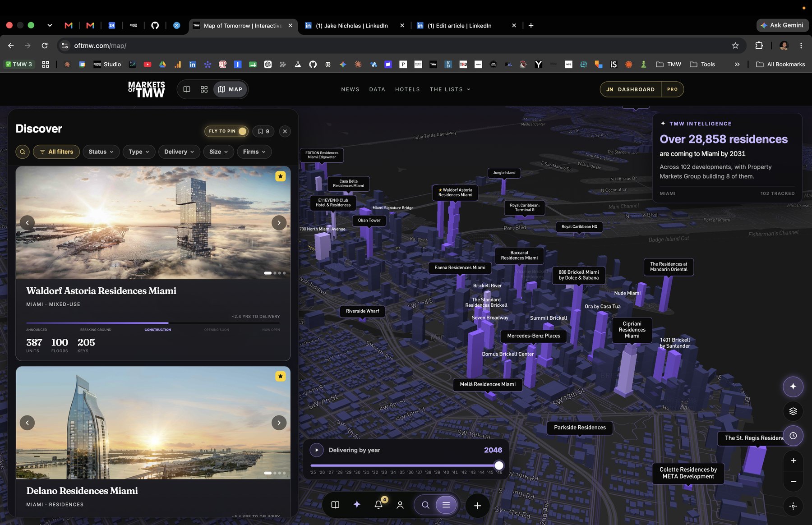This screenshot has height=525, width=812.
Task: Go to Markets of TMW logo home
Action: pos(147,89)
